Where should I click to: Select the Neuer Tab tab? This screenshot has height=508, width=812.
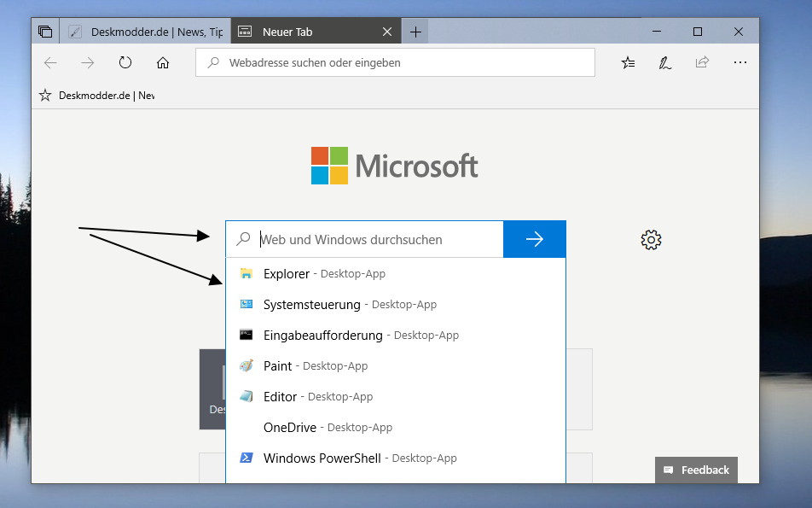point(316,32)
